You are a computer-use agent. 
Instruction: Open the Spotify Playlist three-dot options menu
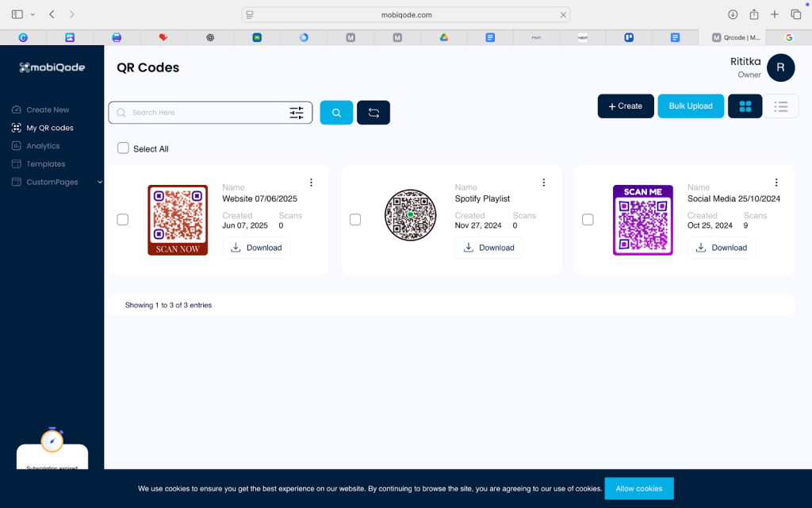coord(544,183)
